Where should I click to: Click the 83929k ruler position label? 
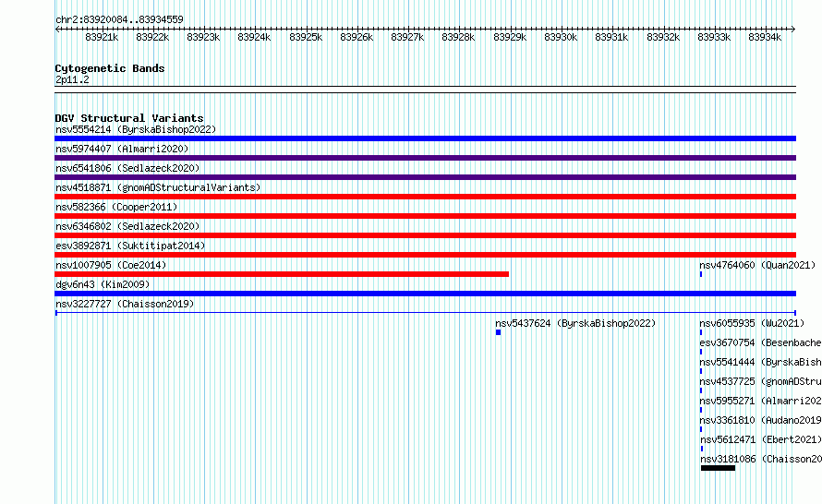[x=510, y=37]
